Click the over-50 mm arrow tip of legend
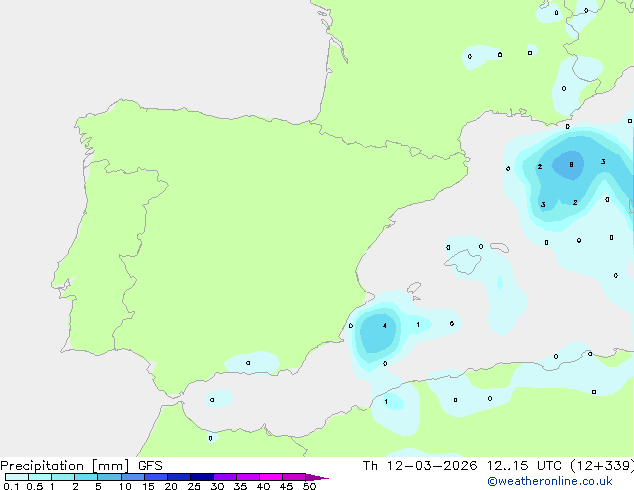Image resolution: width=634 pixels, height=490 pixels. (x=317, y=477)
